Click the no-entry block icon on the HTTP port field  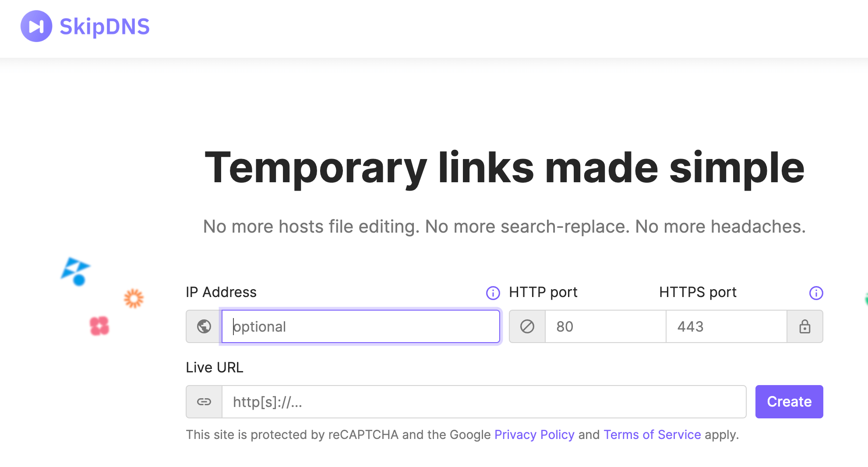[527, 326]
